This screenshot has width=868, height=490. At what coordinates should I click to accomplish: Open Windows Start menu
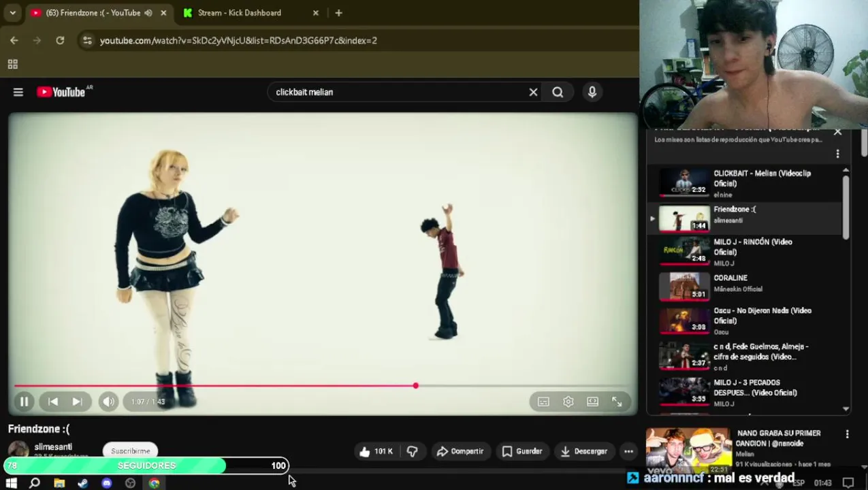(x=11, y=483)
